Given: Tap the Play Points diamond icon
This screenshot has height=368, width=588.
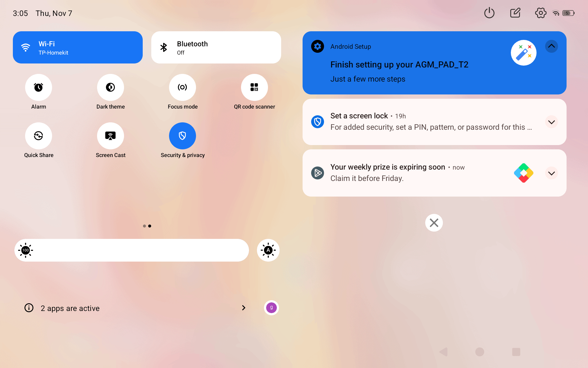Looking at the screenshot, I should click(524, 173).
